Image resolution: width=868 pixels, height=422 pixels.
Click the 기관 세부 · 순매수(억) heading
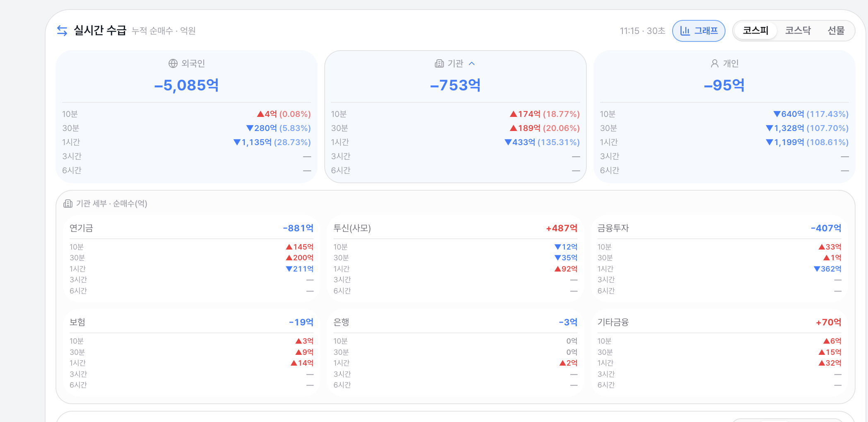click(x=111, y=204)
